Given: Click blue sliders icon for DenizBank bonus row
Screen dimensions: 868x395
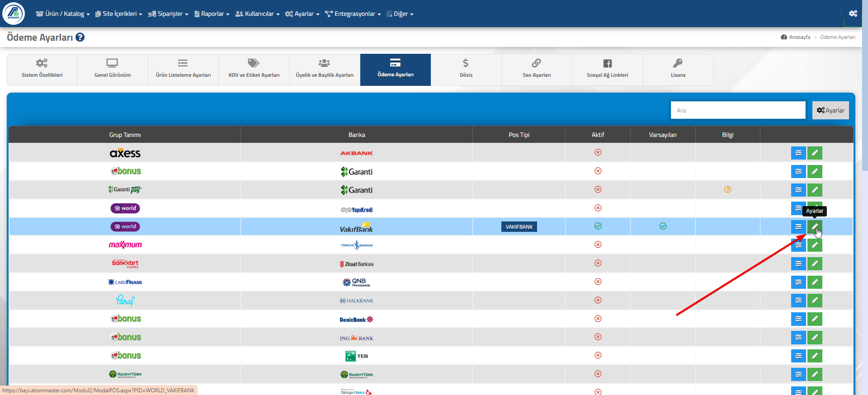Looking at the screenshot, I should [798, 319].
